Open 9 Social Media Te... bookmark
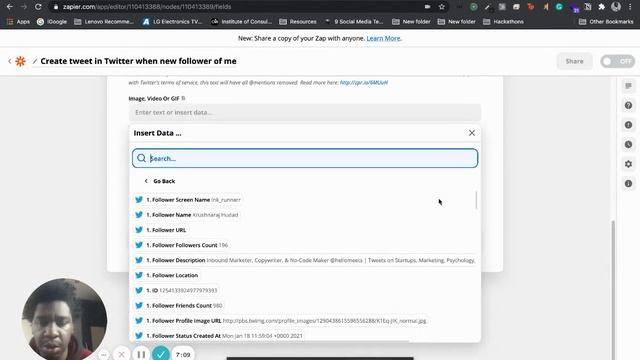This screenshot has height=360, width=640. point(354,22)
